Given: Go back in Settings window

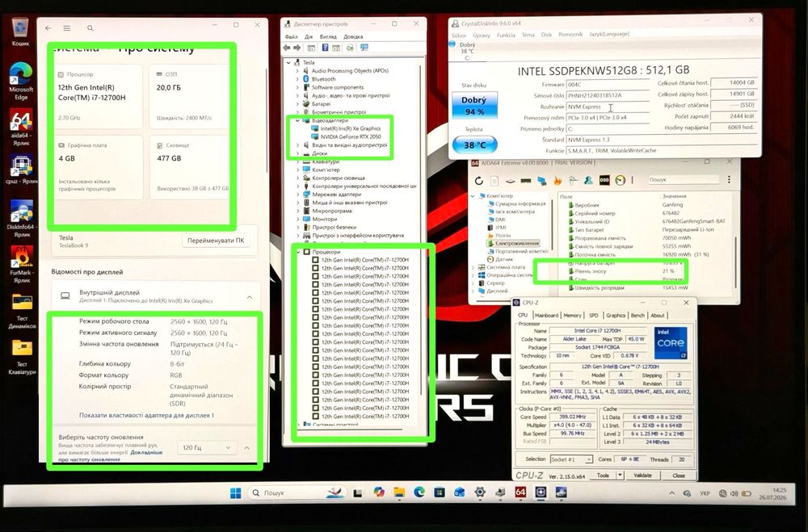Looking at the screenshot, I should tap(48, 28).
